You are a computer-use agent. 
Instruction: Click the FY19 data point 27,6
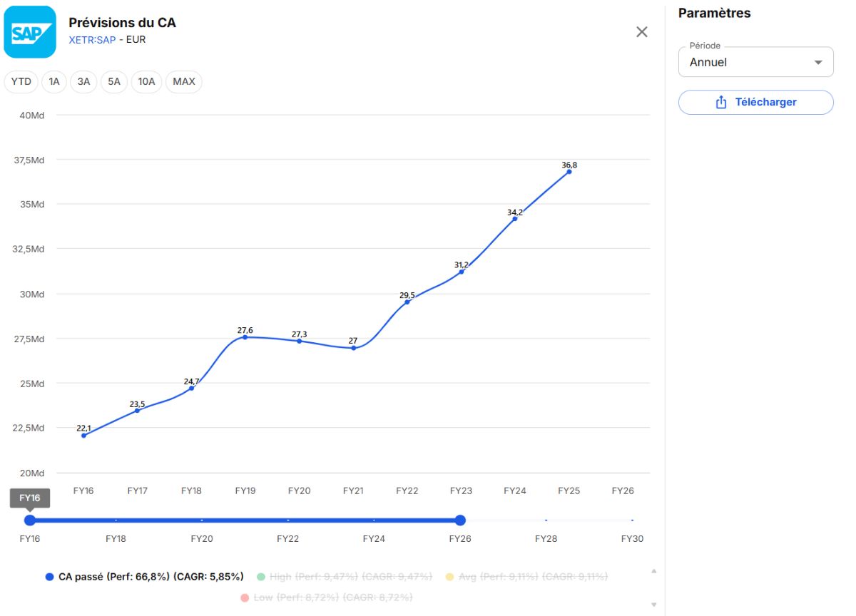point(245,337)
